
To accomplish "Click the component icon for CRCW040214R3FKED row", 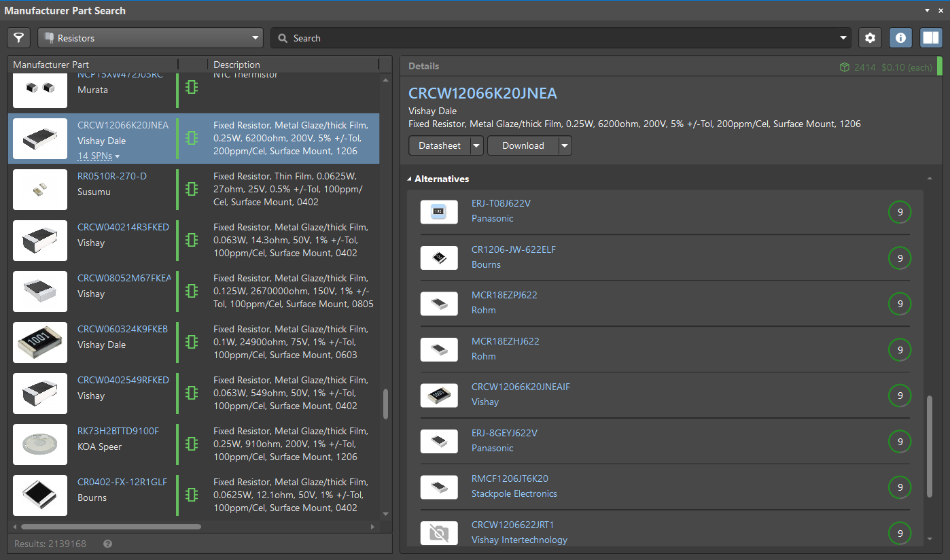I will click(x=192, y=240).
